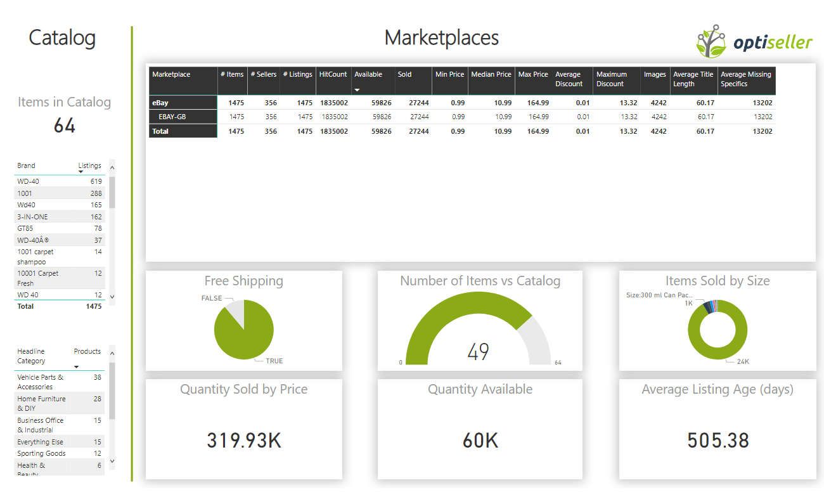This screenshot has height=504, width=824.
Task: Select Vehicle Parts & Accessories category
Action: tap(60, 382)
